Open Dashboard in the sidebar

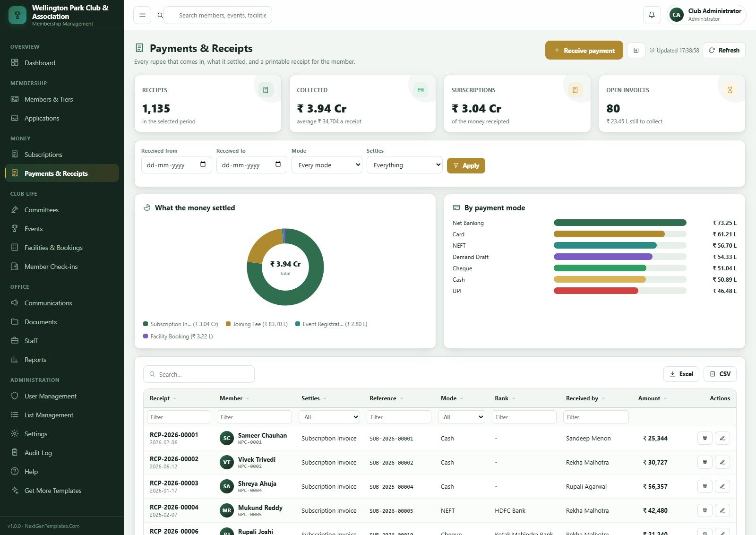click(62, 63)
